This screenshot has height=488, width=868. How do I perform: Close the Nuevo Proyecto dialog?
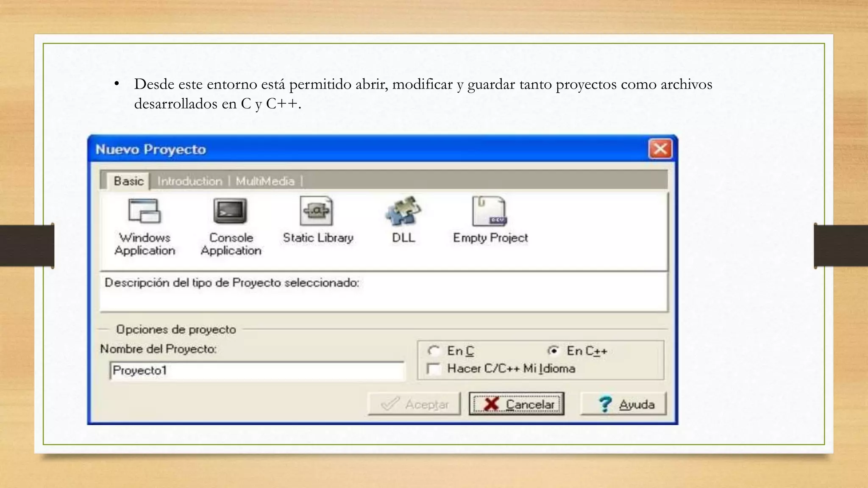660,149
